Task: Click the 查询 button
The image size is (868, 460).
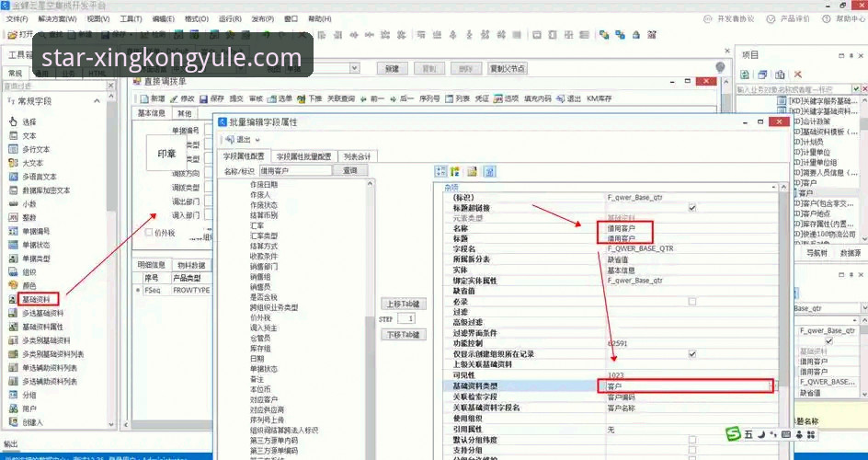Action: click(x=349, y=170)
